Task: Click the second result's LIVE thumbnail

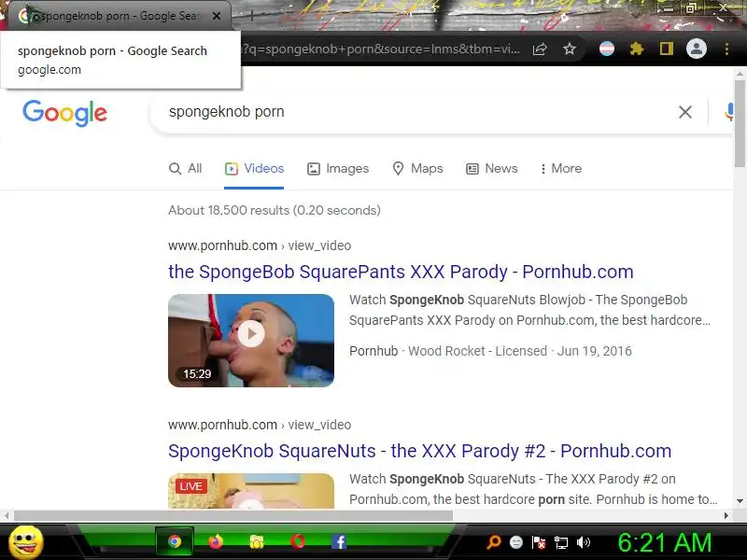Action: point(251,491)
